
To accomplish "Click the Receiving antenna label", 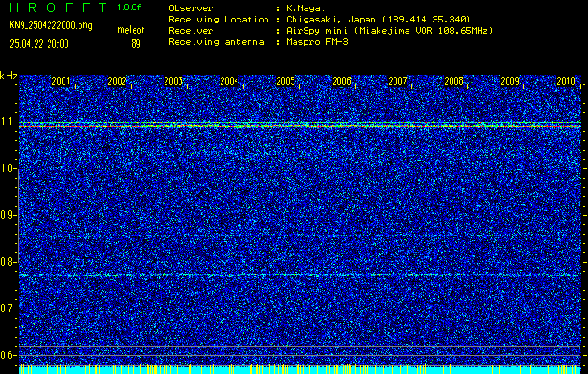I will point(216,42).
